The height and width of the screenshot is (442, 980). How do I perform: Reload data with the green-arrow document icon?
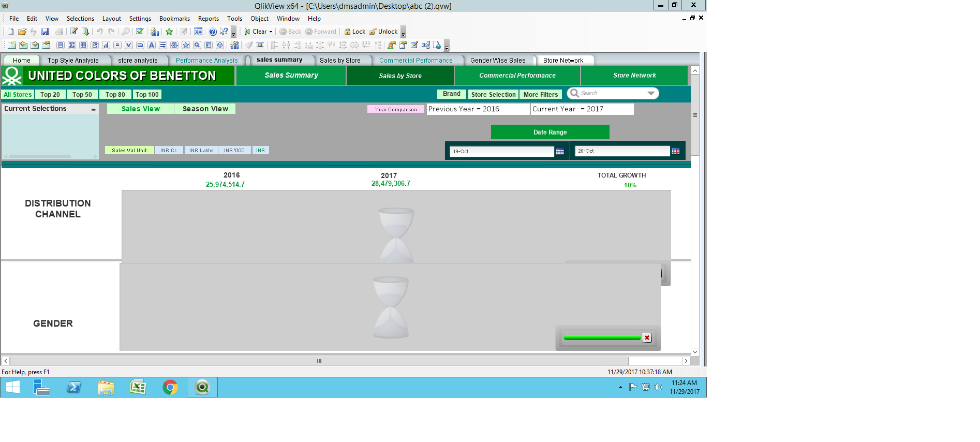(x=85, y=32)
